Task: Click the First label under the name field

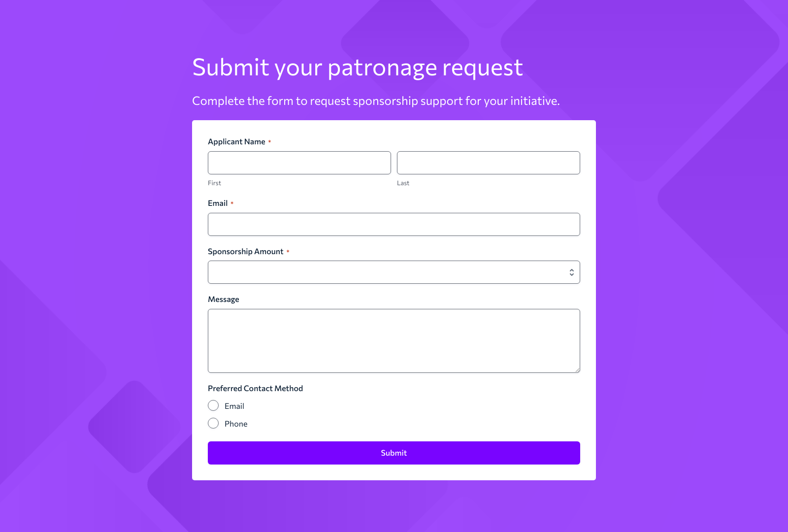Action: [x=214, y=183]
